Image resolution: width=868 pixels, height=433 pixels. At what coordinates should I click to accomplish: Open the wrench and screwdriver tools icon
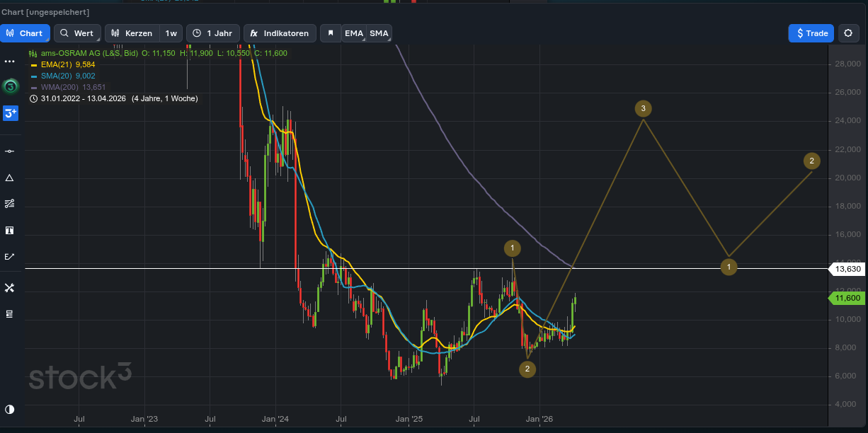(x=10, y=287)
